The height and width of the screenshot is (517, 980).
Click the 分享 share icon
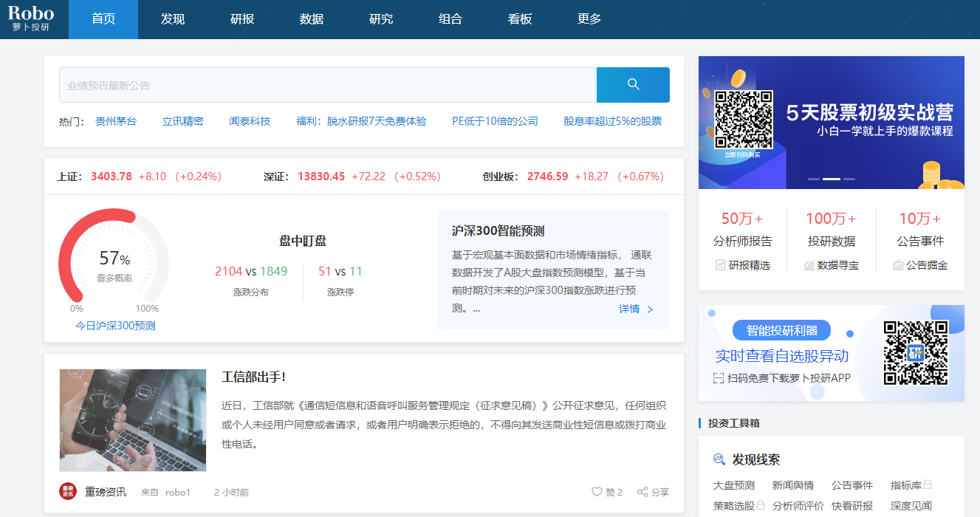click(642, 490)
